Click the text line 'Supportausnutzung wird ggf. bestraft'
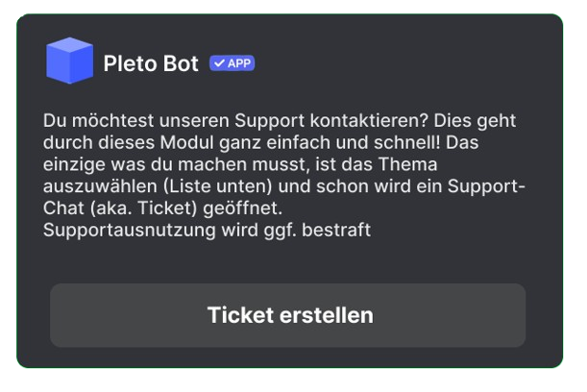This screenshot has width=587, height=392. 207,230
